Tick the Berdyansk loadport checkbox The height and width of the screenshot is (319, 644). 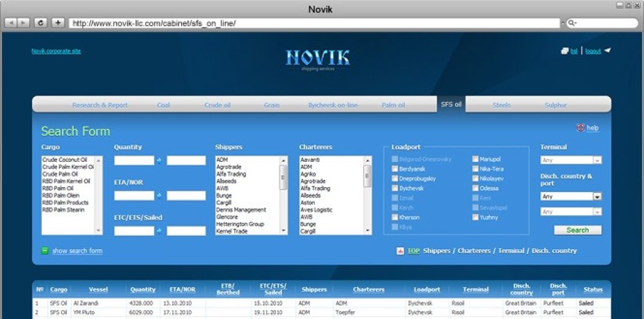[x=395, y=169]
